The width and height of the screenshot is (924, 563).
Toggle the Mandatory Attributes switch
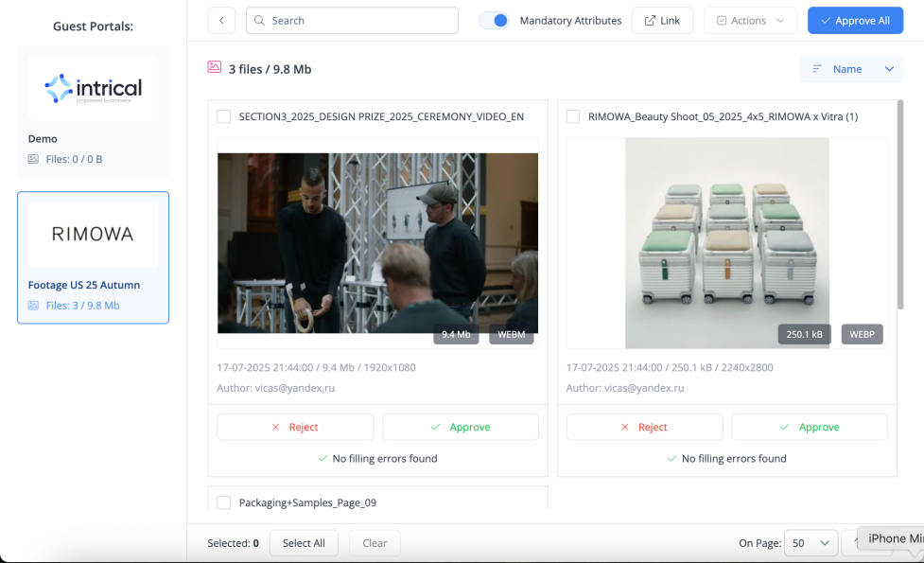[494, 21]
